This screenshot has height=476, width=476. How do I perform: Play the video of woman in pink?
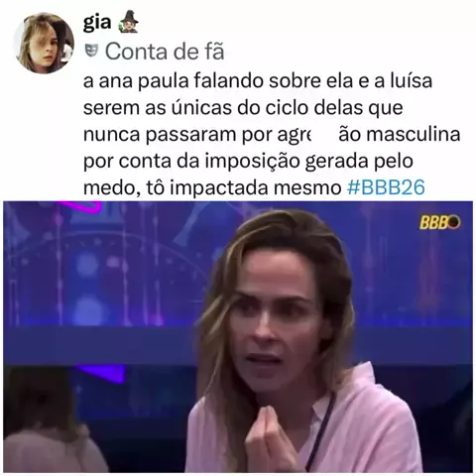[238, 336]
